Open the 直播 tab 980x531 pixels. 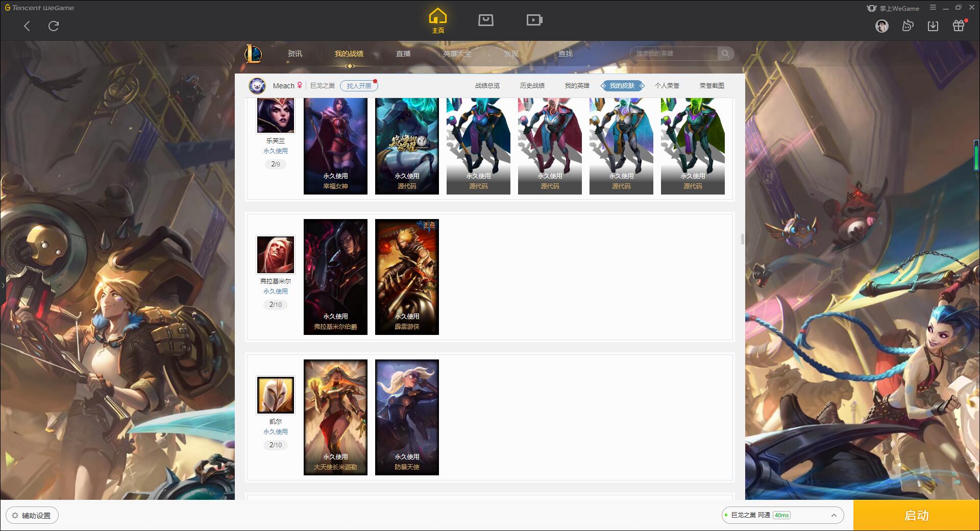(x=403, y=54)
